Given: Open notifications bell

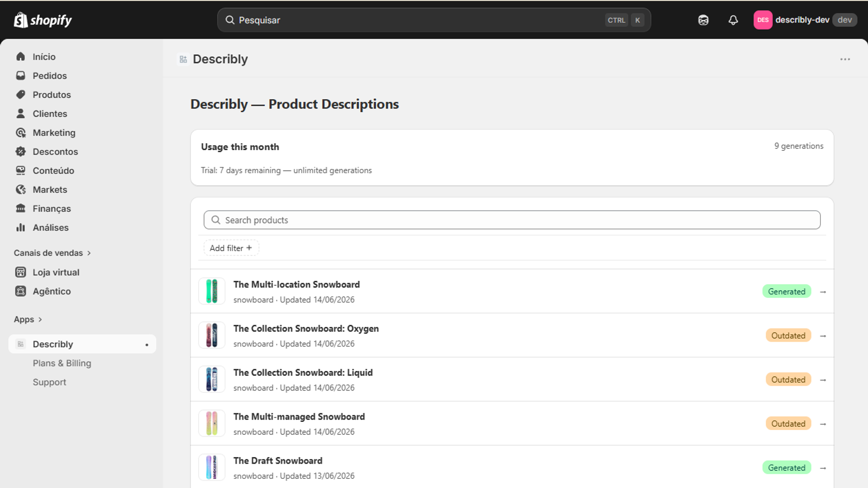Looking at the screenshot, I should [733, 20].
